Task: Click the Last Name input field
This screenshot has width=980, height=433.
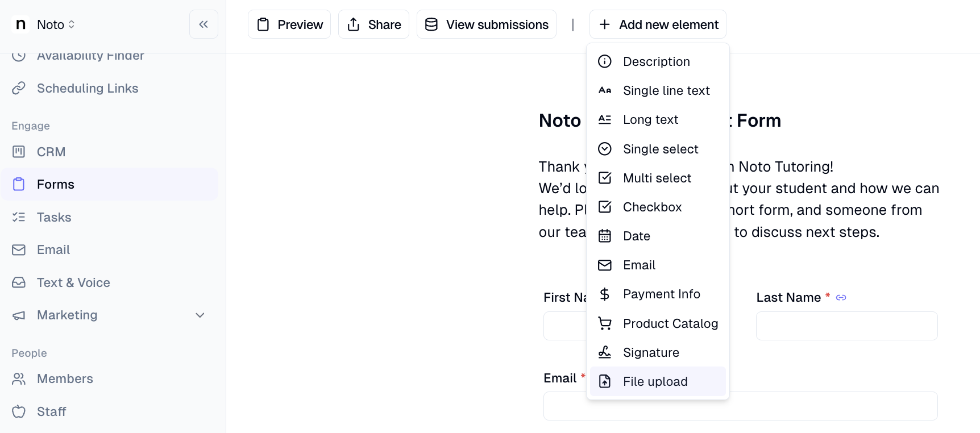Action: [847, 326]
